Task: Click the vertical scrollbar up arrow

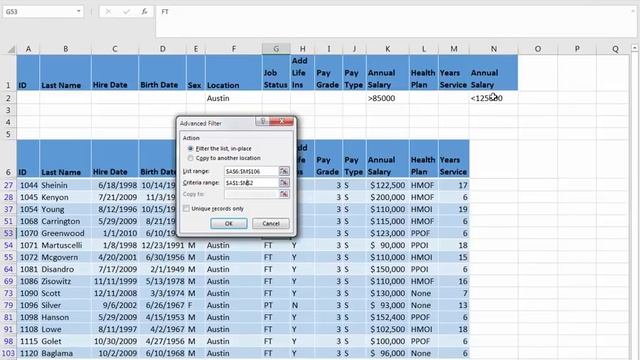Action: pyautogui.click(x=635, y=48)
